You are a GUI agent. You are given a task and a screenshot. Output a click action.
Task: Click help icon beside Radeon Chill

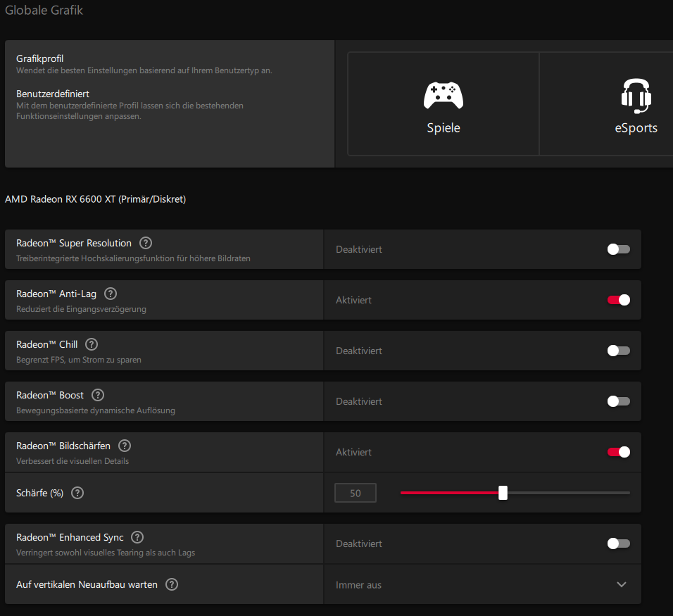92,344
